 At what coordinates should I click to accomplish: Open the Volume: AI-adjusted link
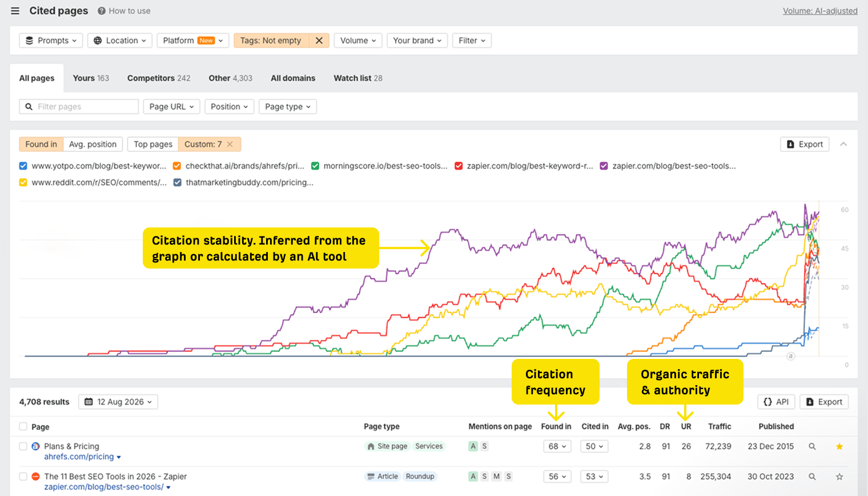[820, 11]
